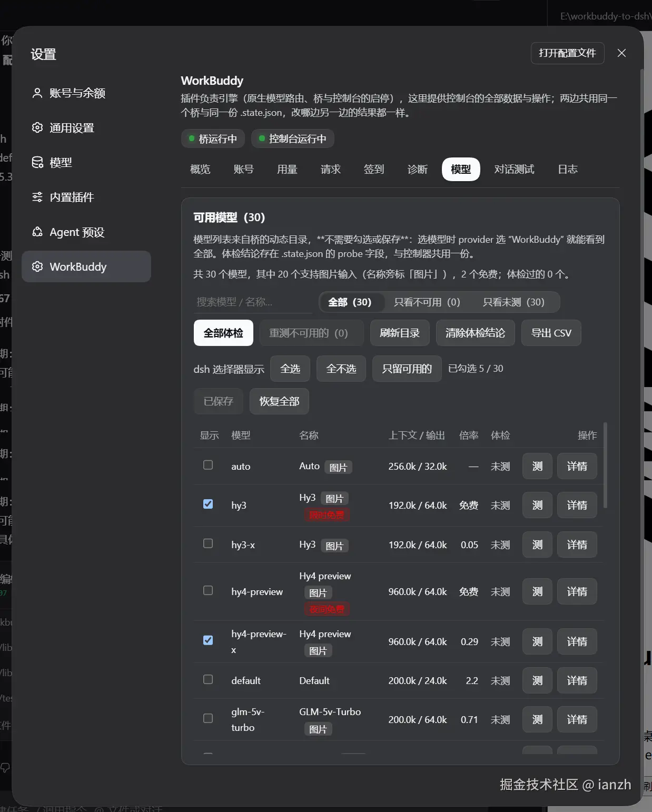The height and width of the screenshot is (812, 652).
Task: Switch to 签到 tab
Action: point(374,169)
